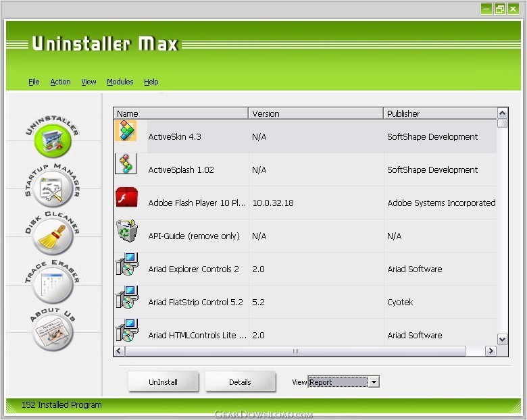Click Adobe Systems Incorporated publisher cell
Screen dimensions: 527x420
point(441,203)
